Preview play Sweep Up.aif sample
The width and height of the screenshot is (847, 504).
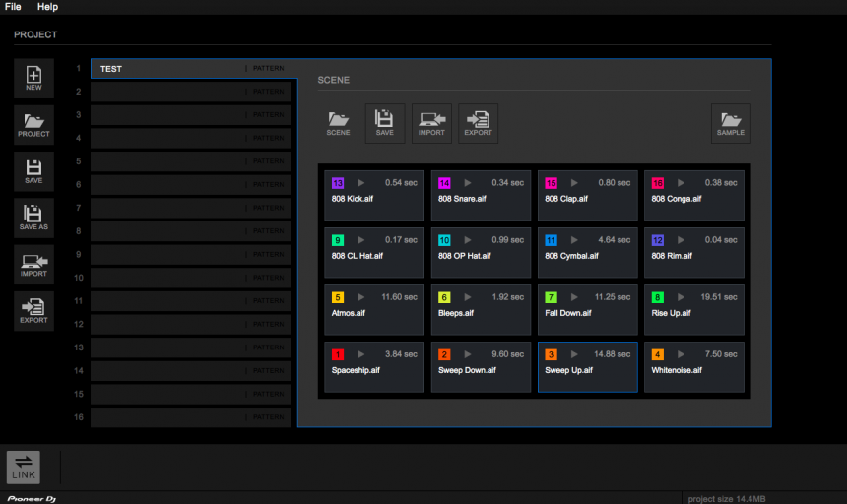[574, 354]
